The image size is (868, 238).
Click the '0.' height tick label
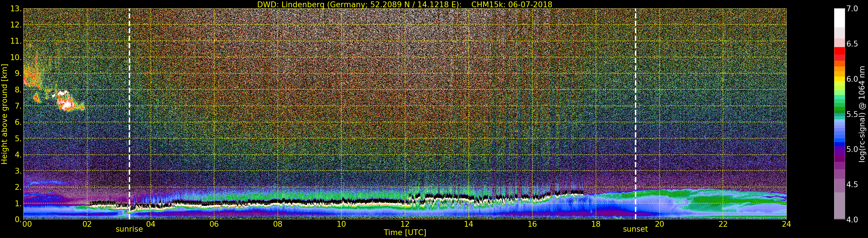[x=18, y=219]
